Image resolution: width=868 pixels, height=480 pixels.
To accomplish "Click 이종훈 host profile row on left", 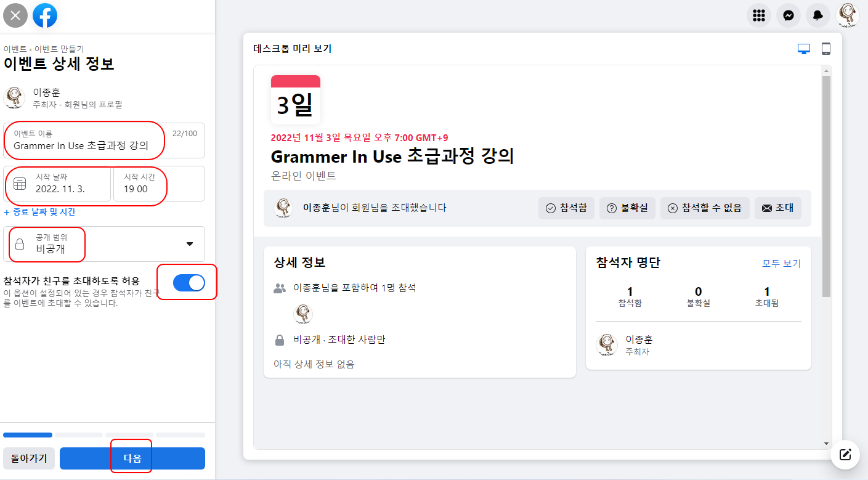I will point(104,98).
